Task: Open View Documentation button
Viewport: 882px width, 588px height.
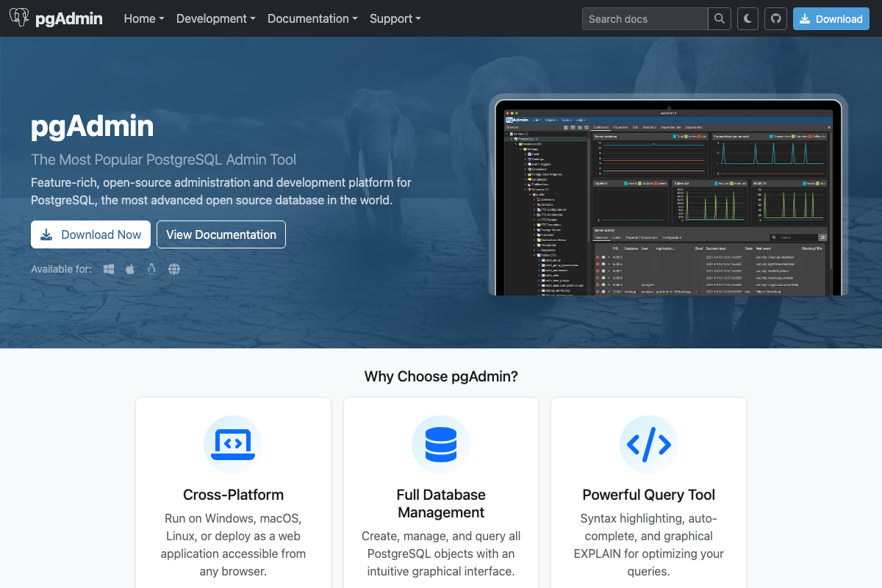Action: click(x=221, y=234)
